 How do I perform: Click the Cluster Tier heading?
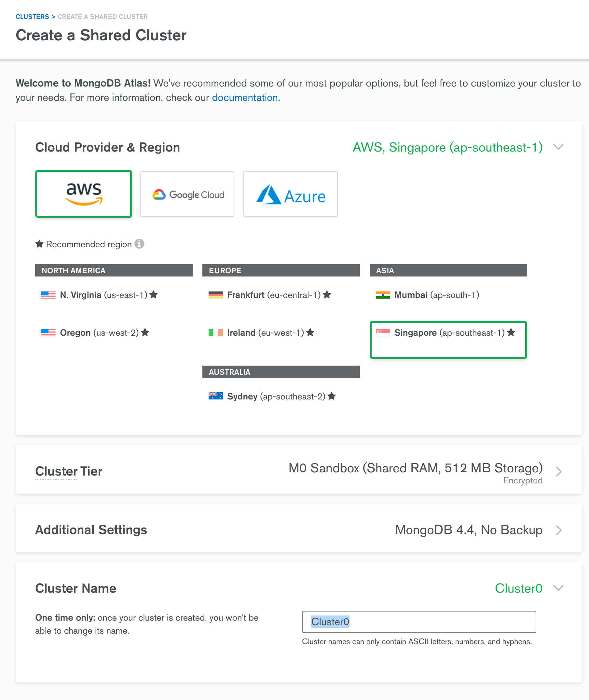click(69, 471)
